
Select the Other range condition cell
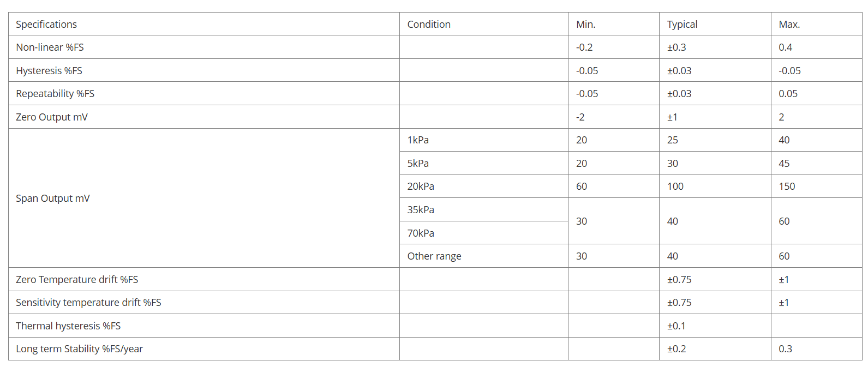point(434,256)
